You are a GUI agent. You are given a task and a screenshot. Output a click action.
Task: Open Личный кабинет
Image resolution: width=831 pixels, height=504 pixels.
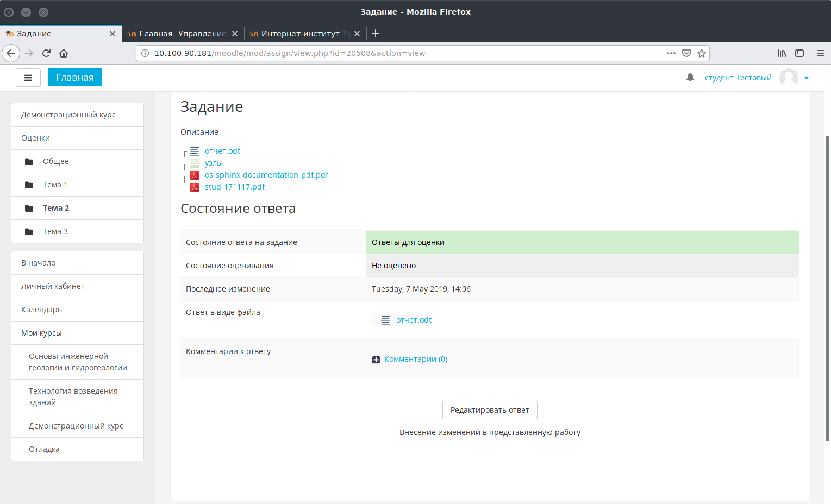point(77,286)
